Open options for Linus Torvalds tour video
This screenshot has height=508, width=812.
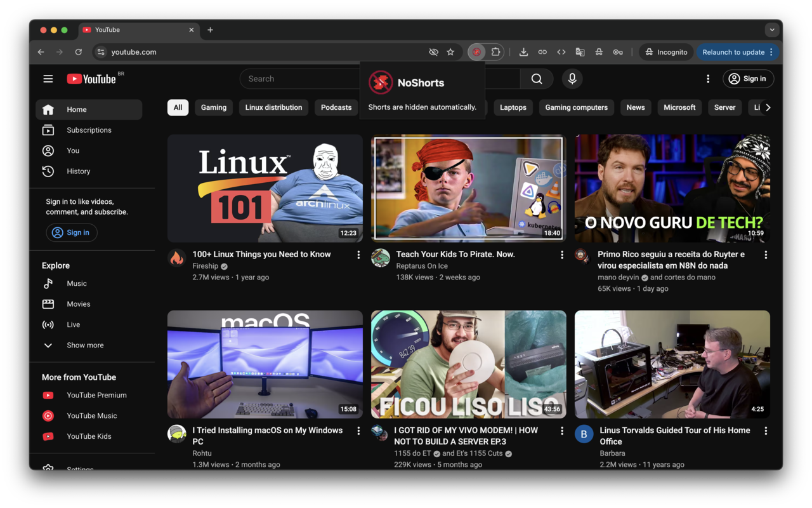(x=766, y=431)
